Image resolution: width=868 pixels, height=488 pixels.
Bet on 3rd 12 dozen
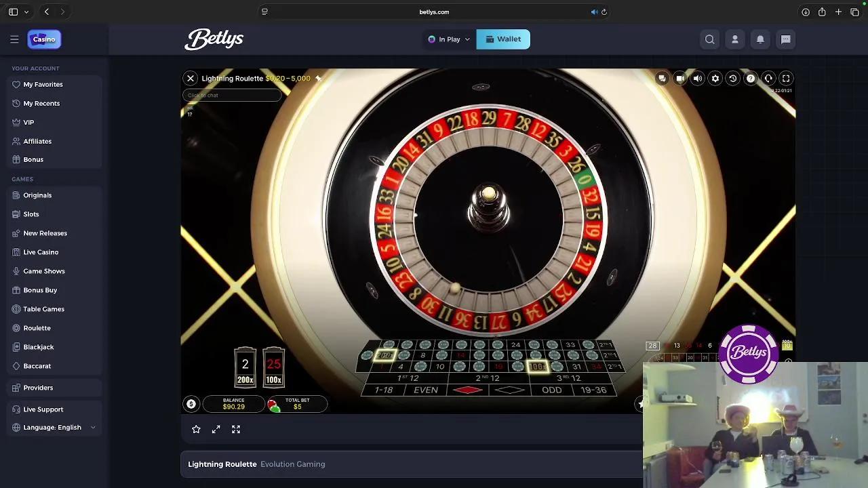pos(568,378)
